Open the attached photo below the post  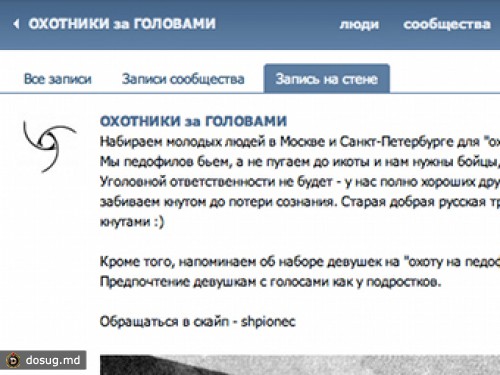(x=300, y=365)
